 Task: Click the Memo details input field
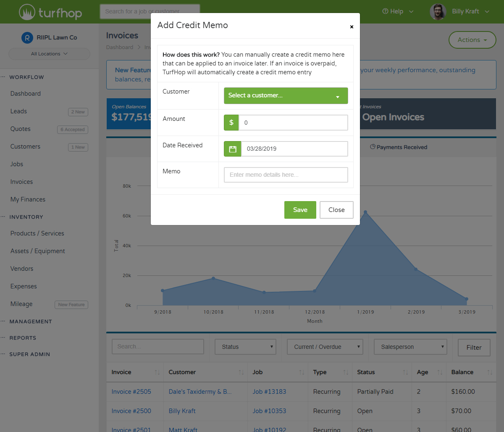[286, 175]
